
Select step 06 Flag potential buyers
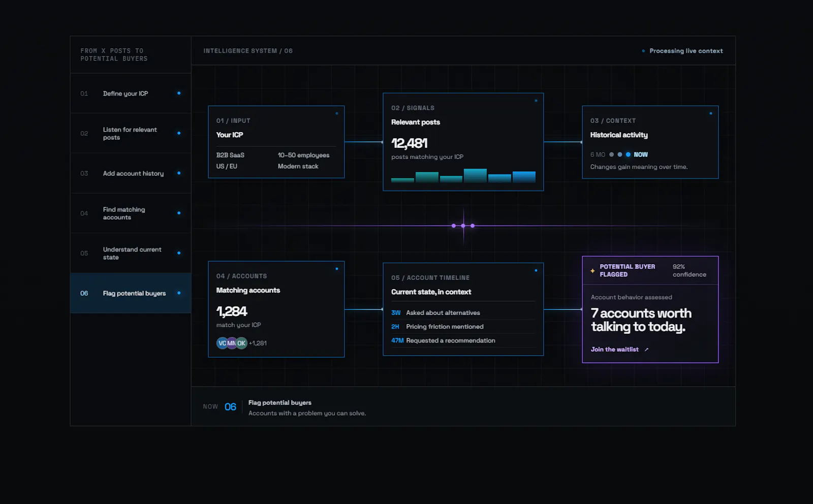[131, 293]
